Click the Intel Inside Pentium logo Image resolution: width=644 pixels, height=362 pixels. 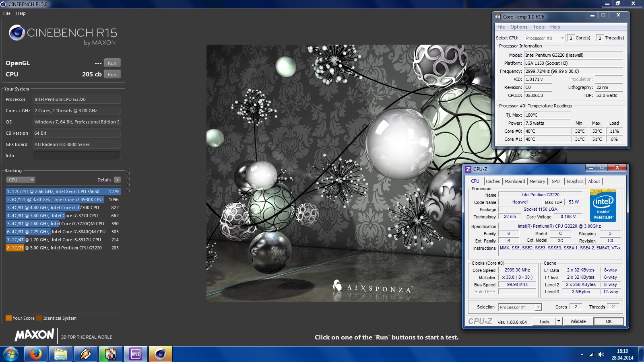[x=603, y=206]
